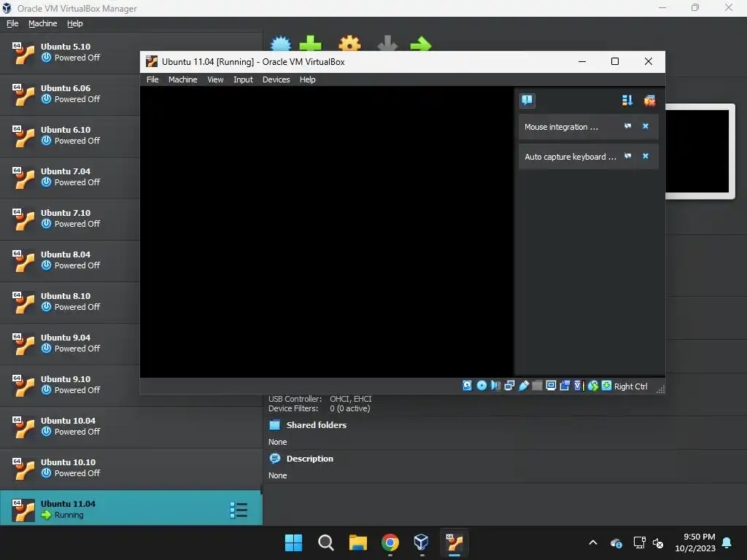Viewport: 747px width, 560px height.
Task: Dismiss the Auto capture keyboard notification
Action: click(646, 156)
